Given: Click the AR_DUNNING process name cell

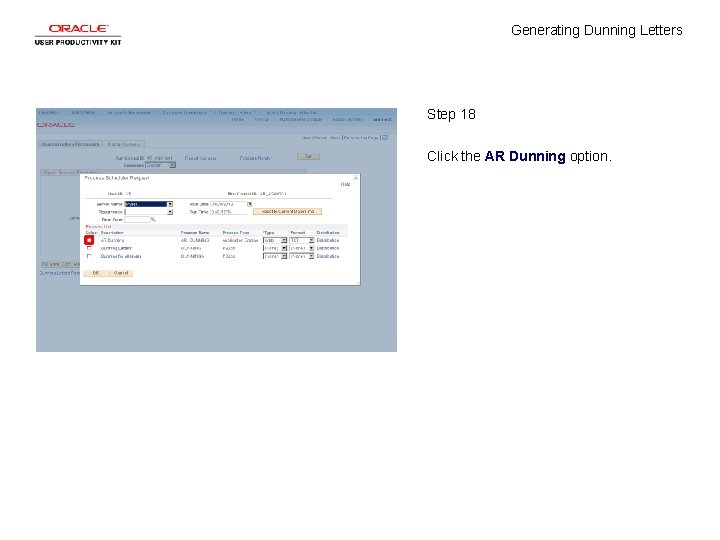Looking at the screenshot, I should pyautogui.click(x=195, y=240).
